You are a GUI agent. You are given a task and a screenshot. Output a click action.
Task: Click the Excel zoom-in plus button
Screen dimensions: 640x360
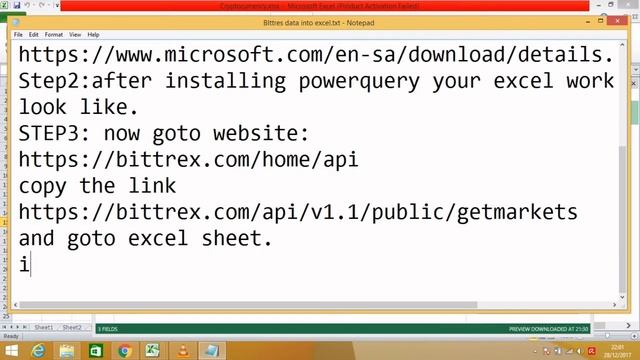coord(634,336)
